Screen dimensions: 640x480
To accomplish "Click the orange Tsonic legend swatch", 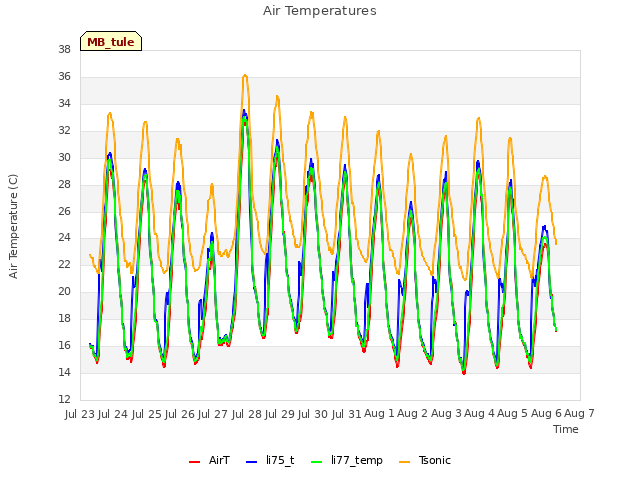I will point(404,462).
